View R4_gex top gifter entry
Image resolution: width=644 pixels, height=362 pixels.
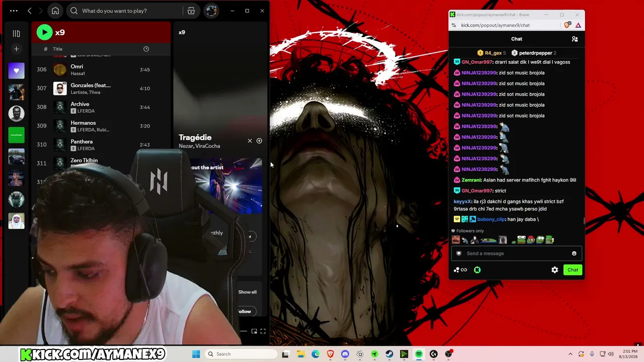pyautogui.click(x=491, y=53)
